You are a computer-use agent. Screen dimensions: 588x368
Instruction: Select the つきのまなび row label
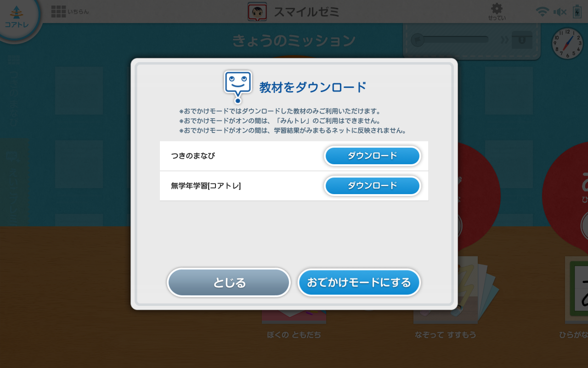point(193,156)
